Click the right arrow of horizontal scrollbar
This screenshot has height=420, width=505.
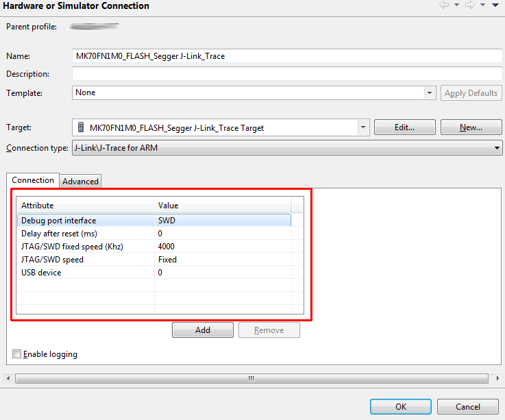496,378
